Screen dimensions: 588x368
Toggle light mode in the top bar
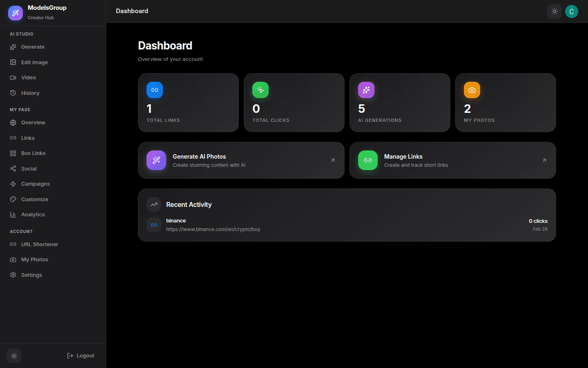(x=554, y=11)
